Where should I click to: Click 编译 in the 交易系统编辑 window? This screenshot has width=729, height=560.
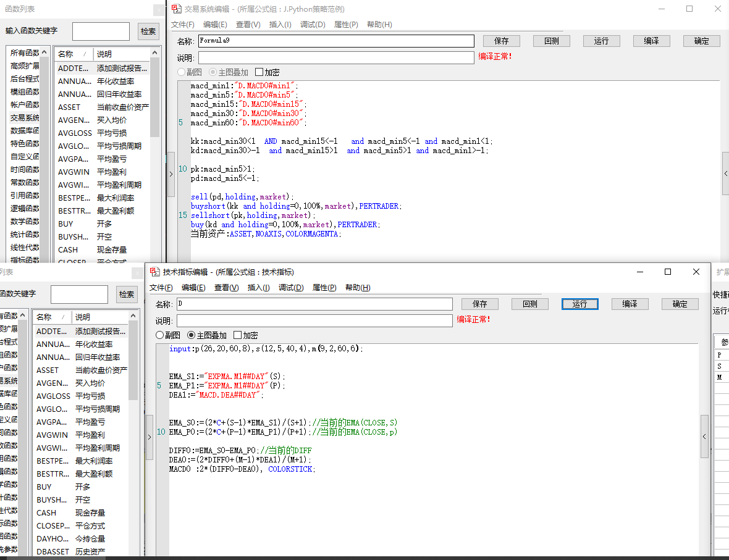[x=652, y=41]
